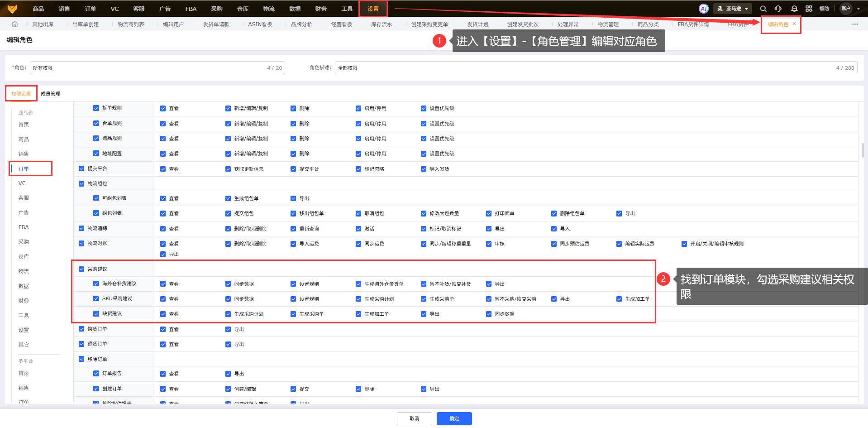This screenshot has width=868, height=428.
Task: Switch to the 其他出库 tab
Action: point(43,24)
